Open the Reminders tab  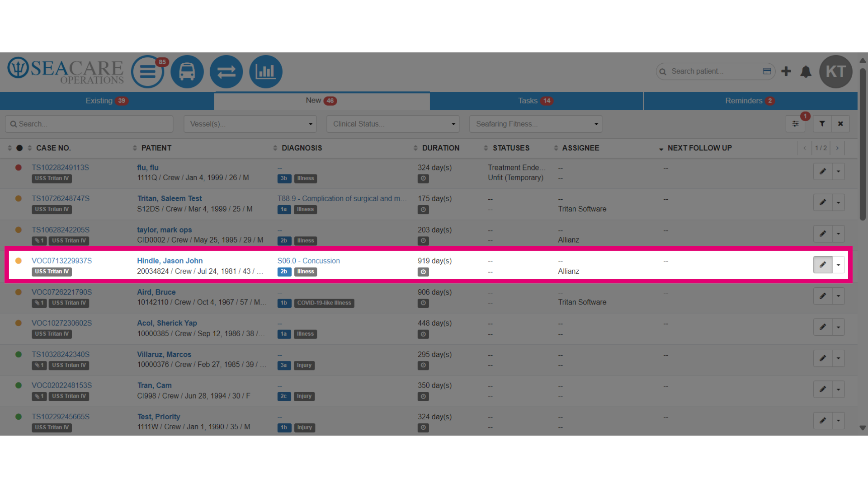[x=750, y=101]
